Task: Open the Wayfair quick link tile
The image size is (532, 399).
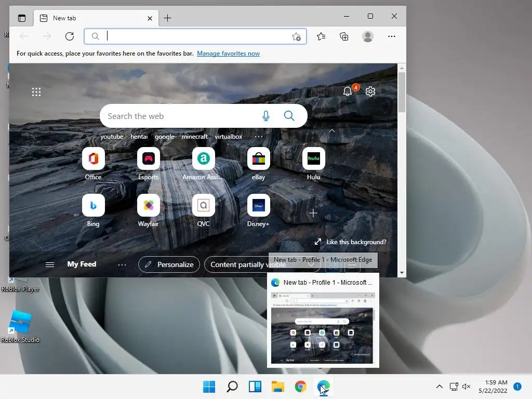Action: [x=148, y=211]
